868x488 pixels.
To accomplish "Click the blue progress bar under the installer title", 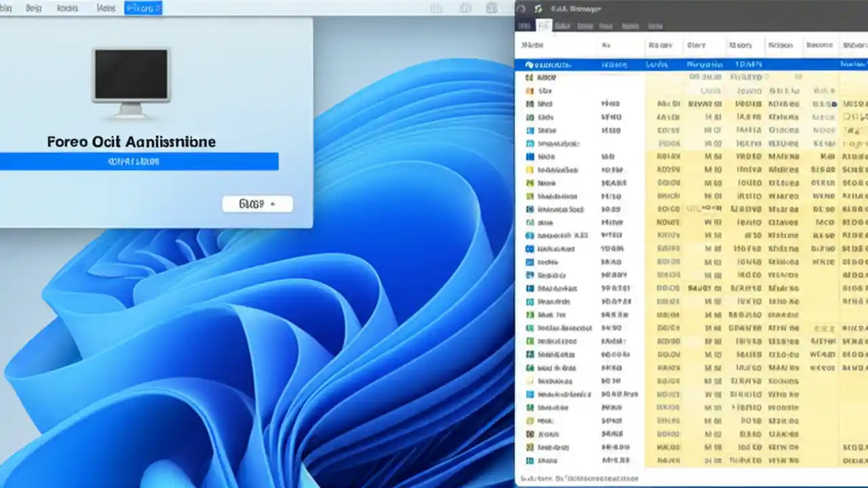I will click(x=140, y=161).
